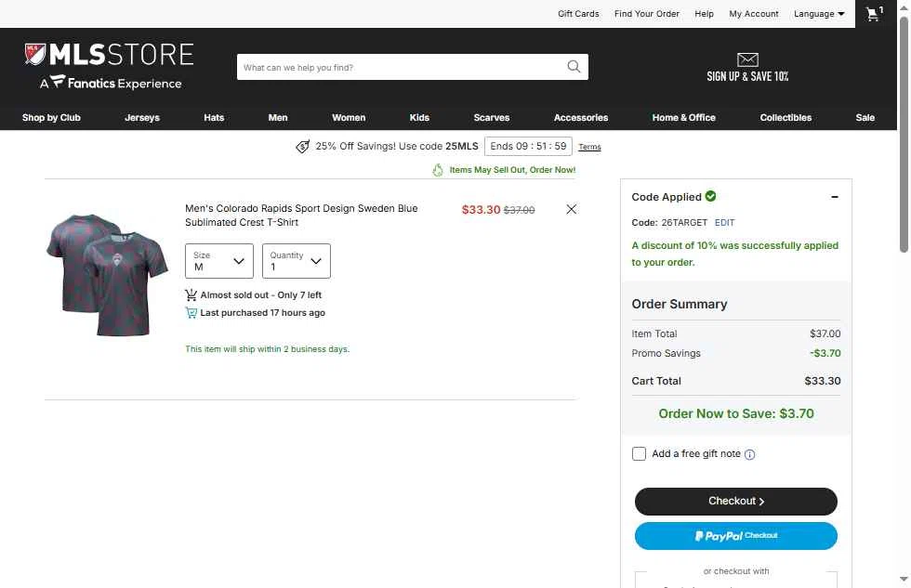Click the $33.30 sale price
Viewport: 911px width, 588px height.
[481, 210]
